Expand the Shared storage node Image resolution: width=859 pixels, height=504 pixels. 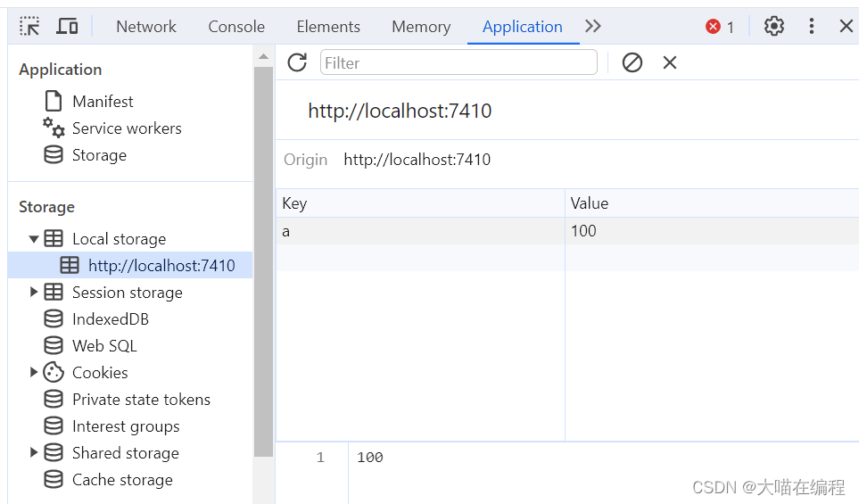tap(33, 452)
